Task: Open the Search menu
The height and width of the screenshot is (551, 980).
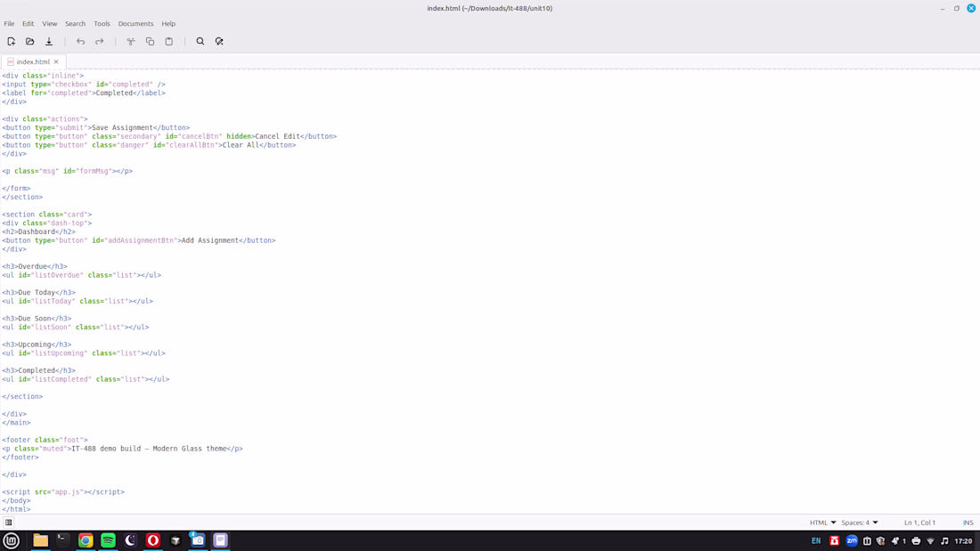Action: 75,24
